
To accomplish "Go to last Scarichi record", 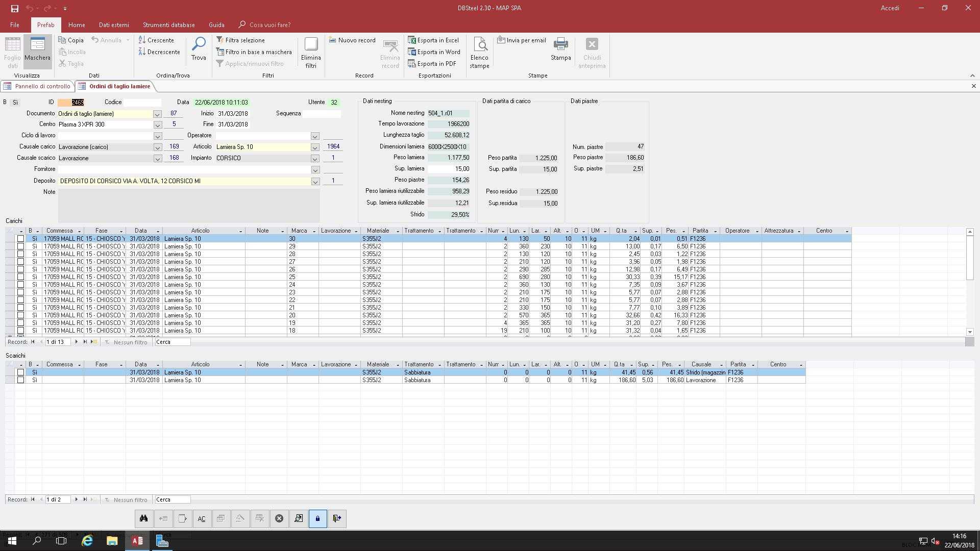I will pos(85,499).
